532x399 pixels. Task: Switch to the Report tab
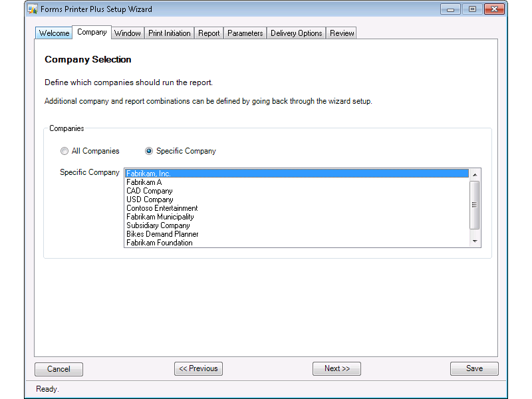[x=209, y=33]
